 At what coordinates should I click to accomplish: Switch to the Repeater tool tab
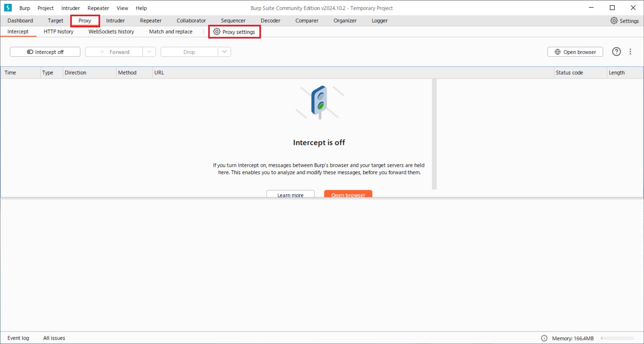pyautogui.click(x=151, y=20)
